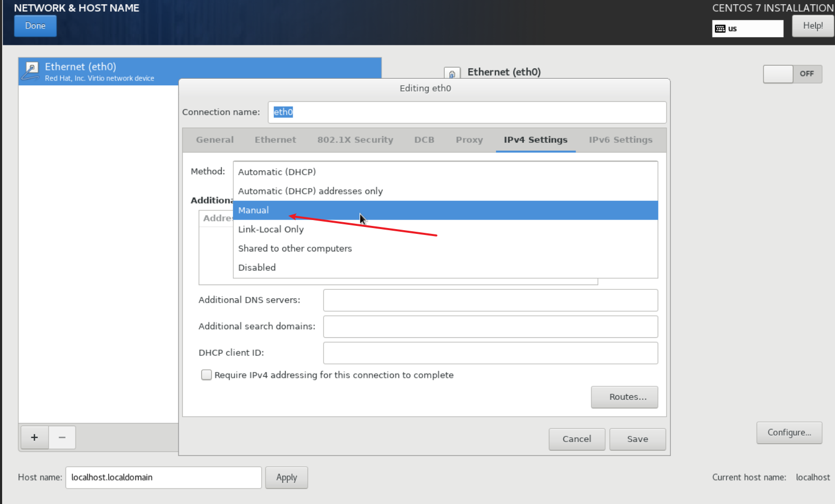Click the plus icon to add device

(x=35, y=437)
